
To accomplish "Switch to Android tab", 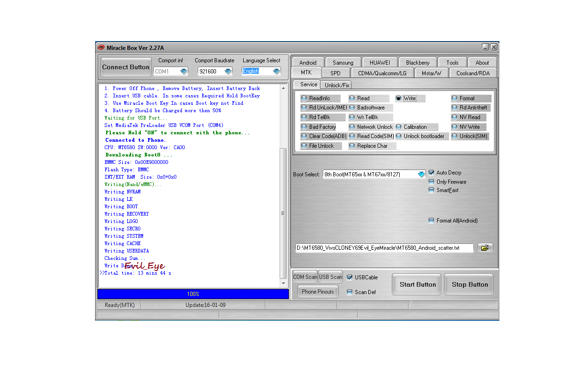I will [308, 62].
